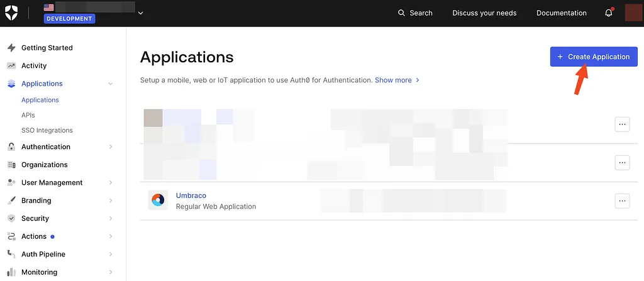Click Create Application button
The image size is (644, 281).
(x=594, y=57)
